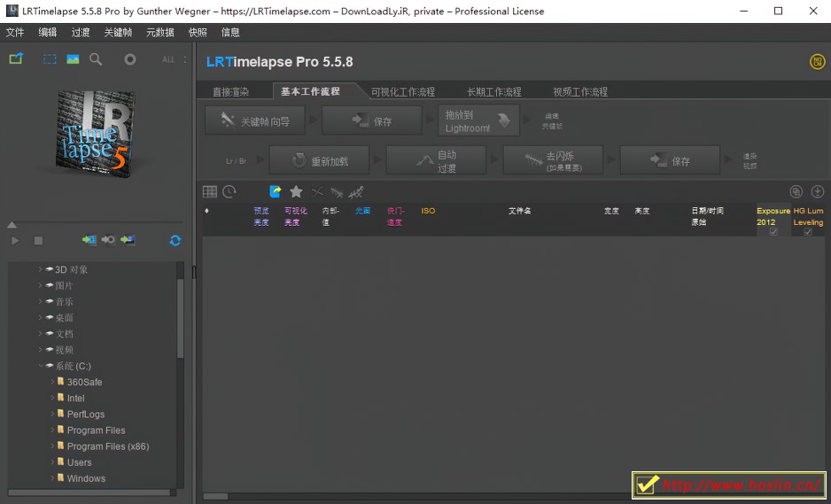Viewport: 831px width, 504px height.
Task: Click the first green arrow import icon
Action: [x=89, y=240]
